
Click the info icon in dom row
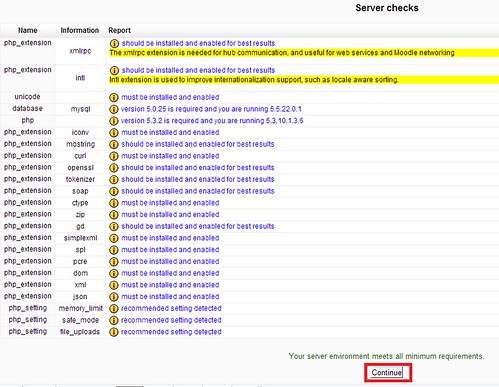pos(114,273)
